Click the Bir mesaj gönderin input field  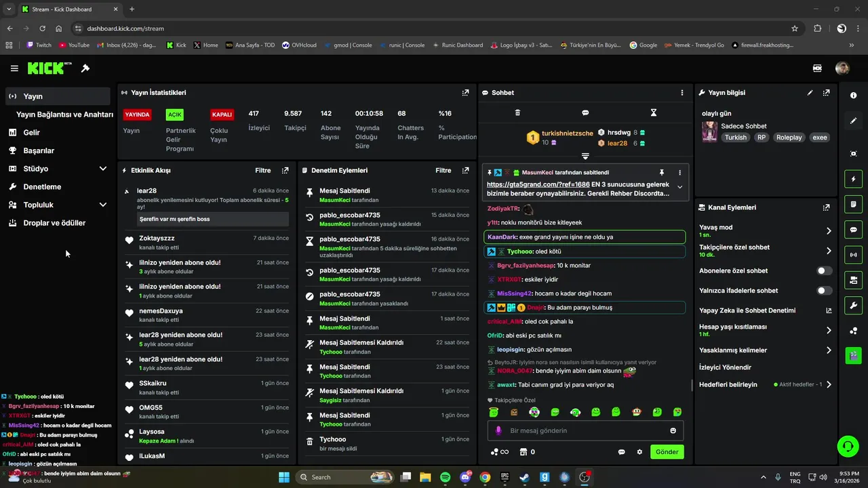pyautogui.click(x=585, y=430)
